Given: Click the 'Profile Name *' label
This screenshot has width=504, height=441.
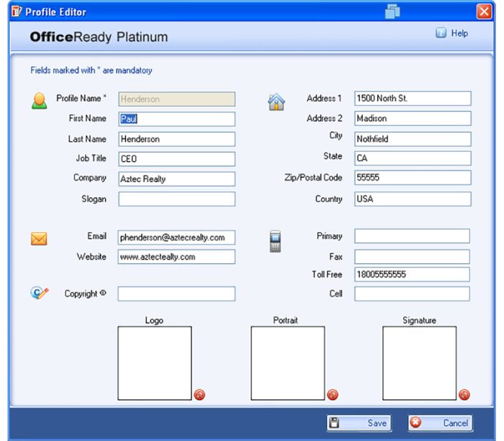Looking at the screenshot, I should (x=81, y=99).
